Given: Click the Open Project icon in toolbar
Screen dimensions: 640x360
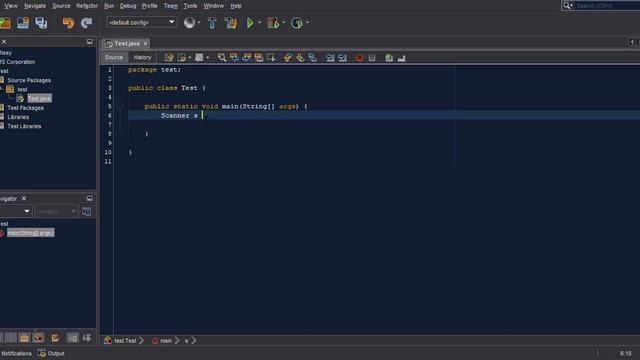Looking at the screenshot, I should pyautogui.click(x=23, y=23).
